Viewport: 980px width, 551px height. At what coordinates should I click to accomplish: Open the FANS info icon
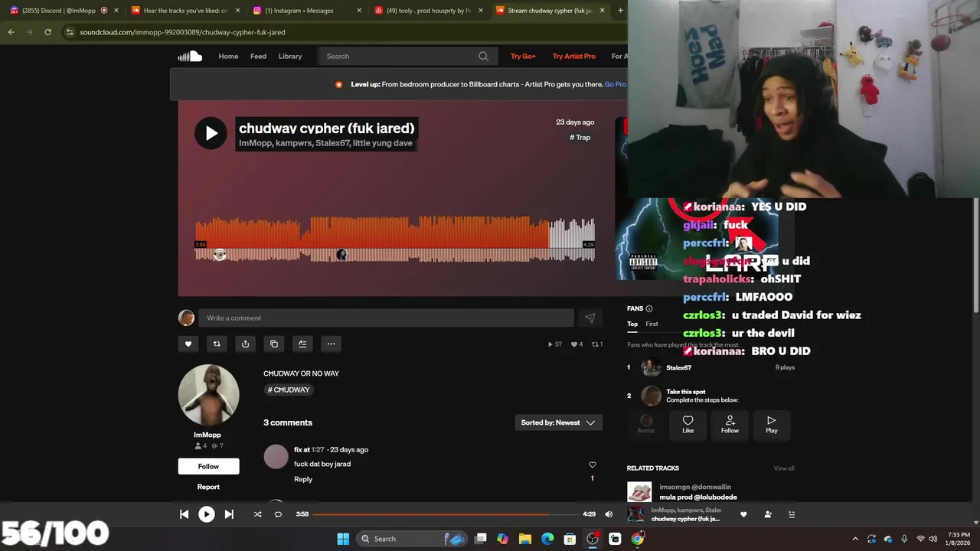(x=649, y=308)
